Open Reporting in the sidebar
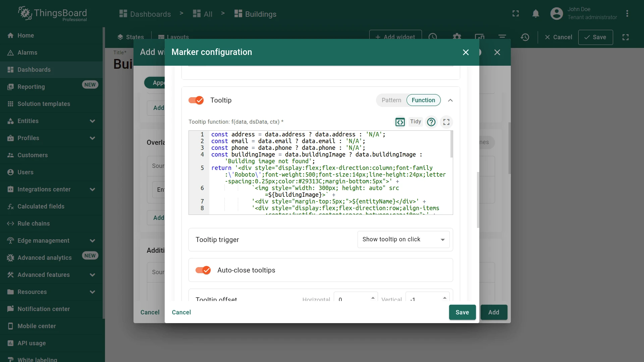Image resolution: width=644 pixels, height=362 pixels. (51, 87)
